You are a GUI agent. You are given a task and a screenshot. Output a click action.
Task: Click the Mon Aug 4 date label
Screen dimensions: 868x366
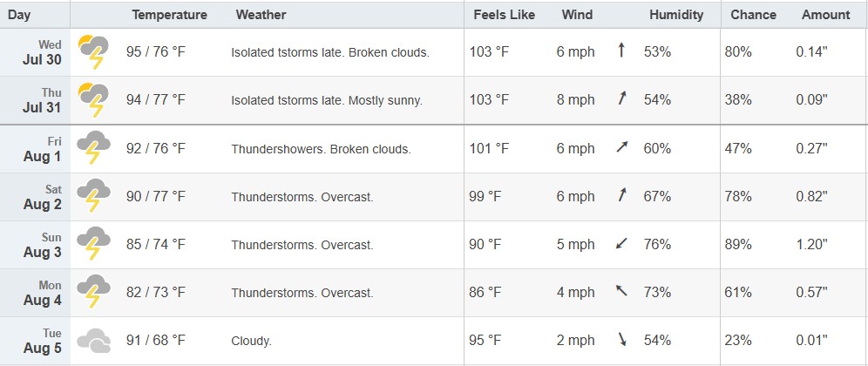pyautogui.click(x=43, y=300)
